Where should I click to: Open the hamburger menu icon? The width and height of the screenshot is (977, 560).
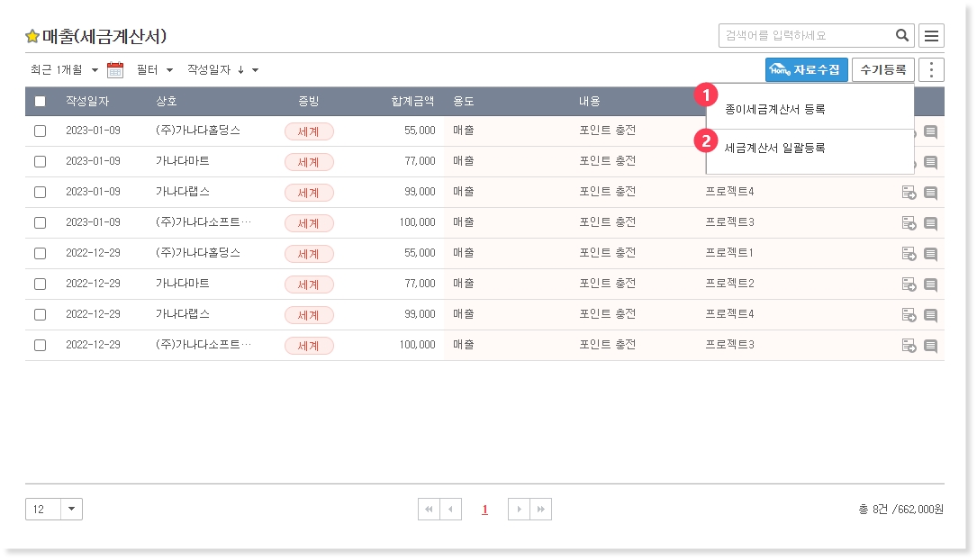point(931,36)
